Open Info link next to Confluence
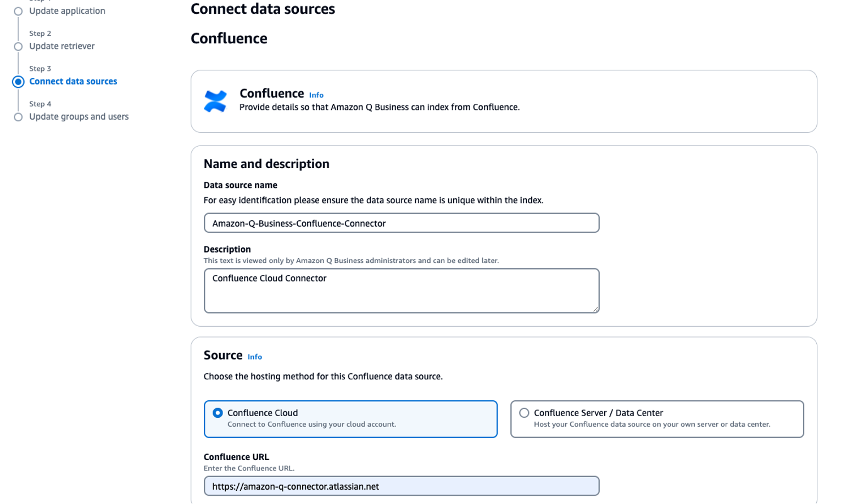Image resolution: width=847 pixels, height=504 pixels. pyautogui.click(x=316, y=95)
